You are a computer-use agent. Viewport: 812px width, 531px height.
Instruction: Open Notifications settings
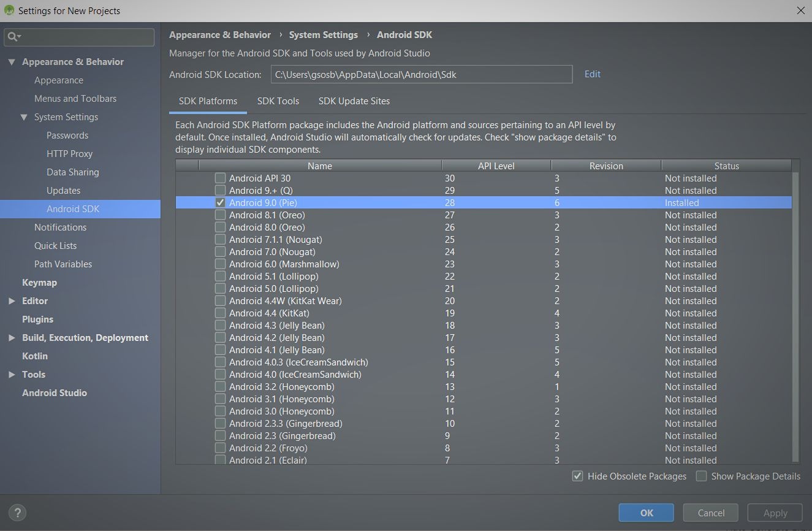click(61, 227)
